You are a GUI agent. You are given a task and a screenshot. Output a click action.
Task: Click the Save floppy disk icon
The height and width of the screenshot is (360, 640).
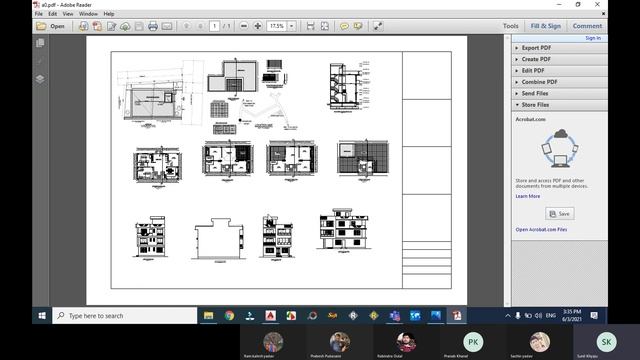point(139,26)
